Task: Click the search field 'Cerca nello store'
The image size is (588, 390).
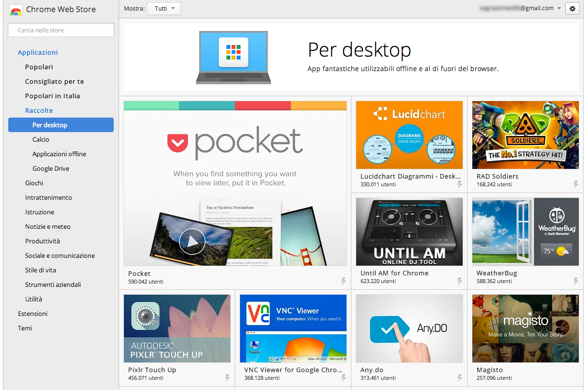Action: (x=61, y=30)
